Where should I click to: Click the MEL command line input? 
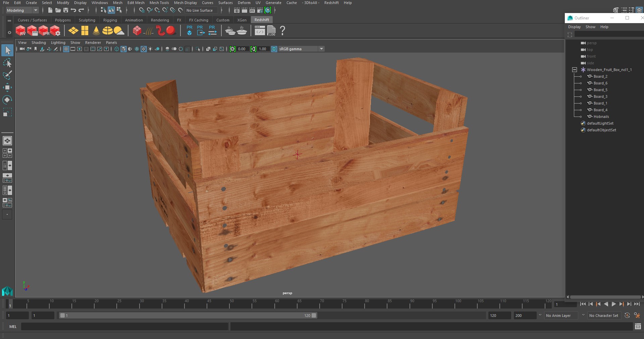(125, 327)
